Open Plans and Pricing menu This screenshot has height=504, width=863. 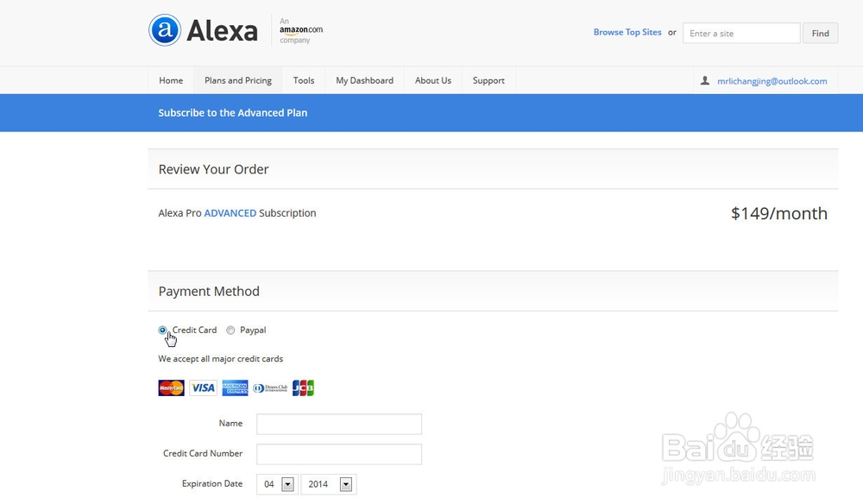(x=238, y=80)
